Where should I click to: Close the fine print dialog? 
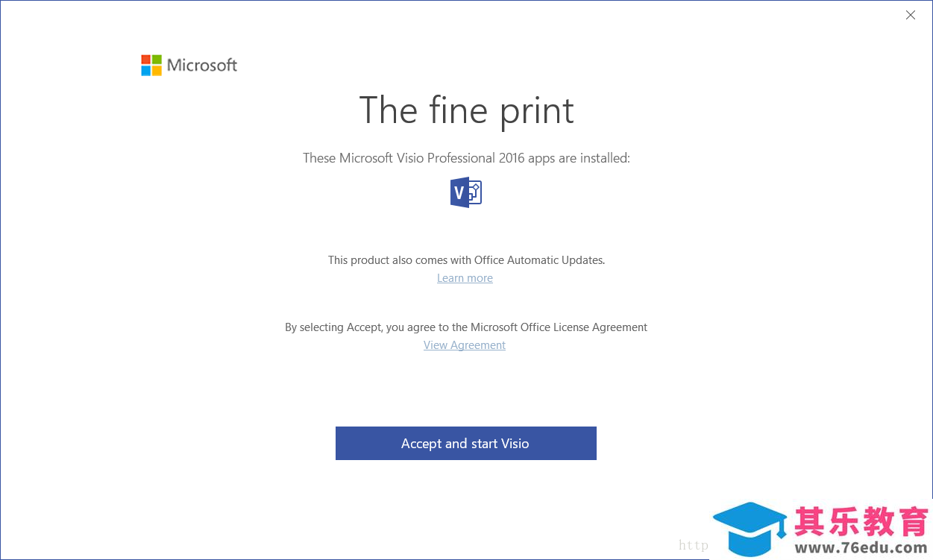910,15
